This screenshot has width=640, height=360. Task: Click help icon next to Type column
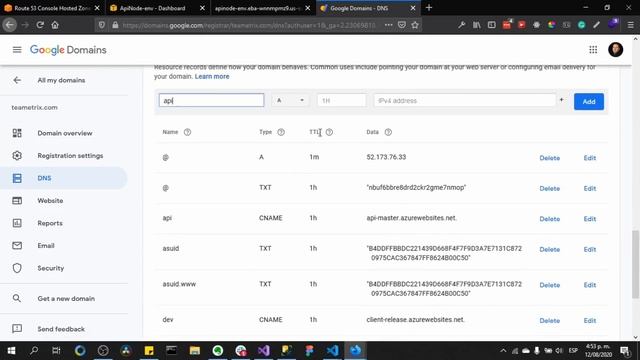point(281,132)
